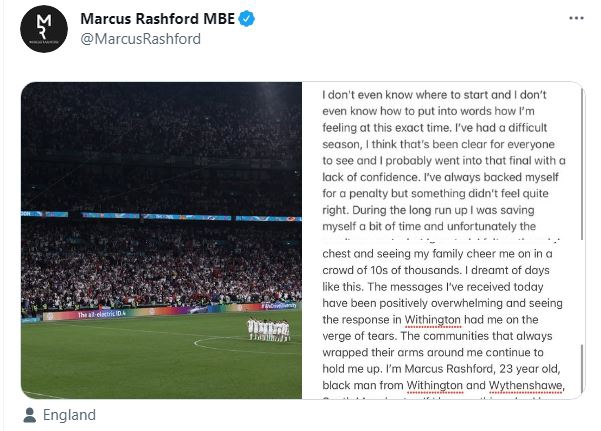
Task: Click the blue LED band across stands
Action: coord(160,215)
